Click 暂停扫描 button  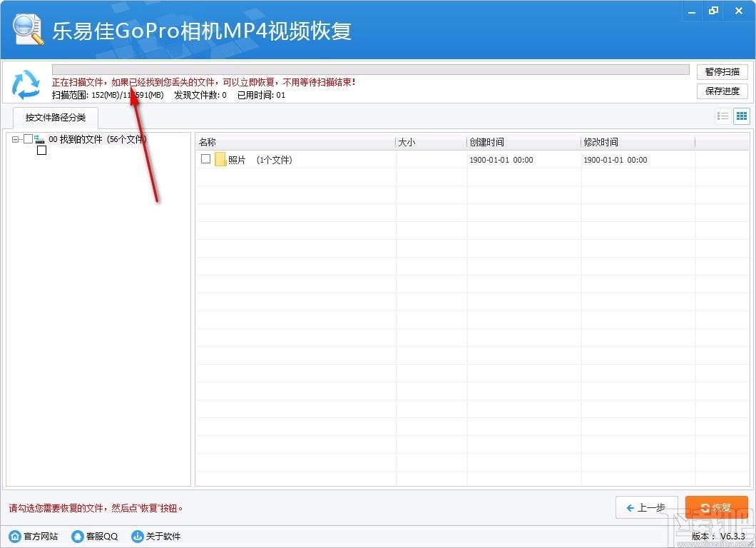pyautogui.click(x=722, y=72)
